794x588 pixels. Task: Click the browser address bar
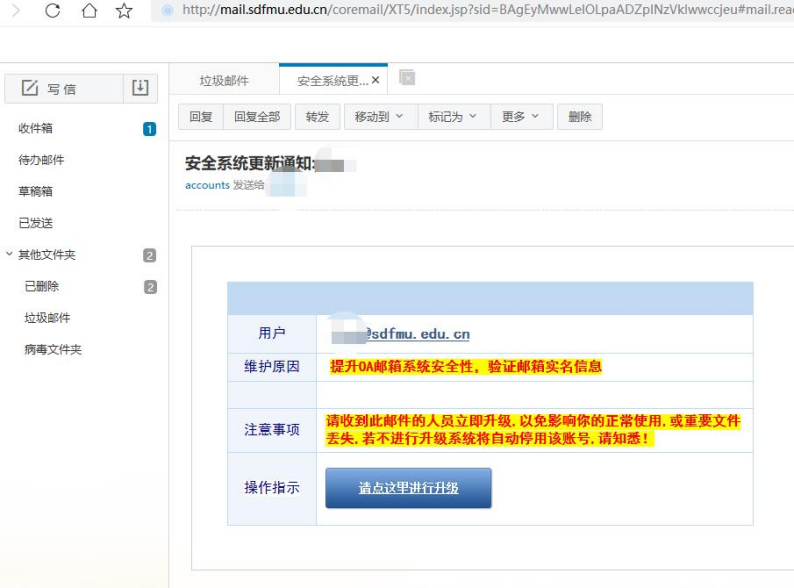pyautogui.click(x=480, y=11)
